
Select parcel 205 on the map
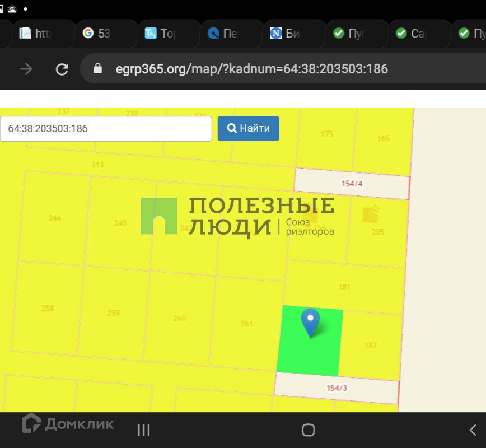(378, 232)
